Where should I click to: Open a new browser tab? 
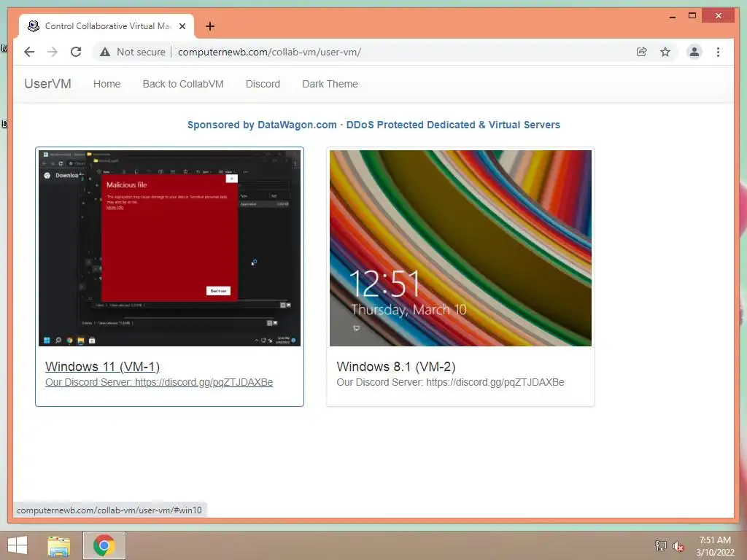[x=210, y=26]
